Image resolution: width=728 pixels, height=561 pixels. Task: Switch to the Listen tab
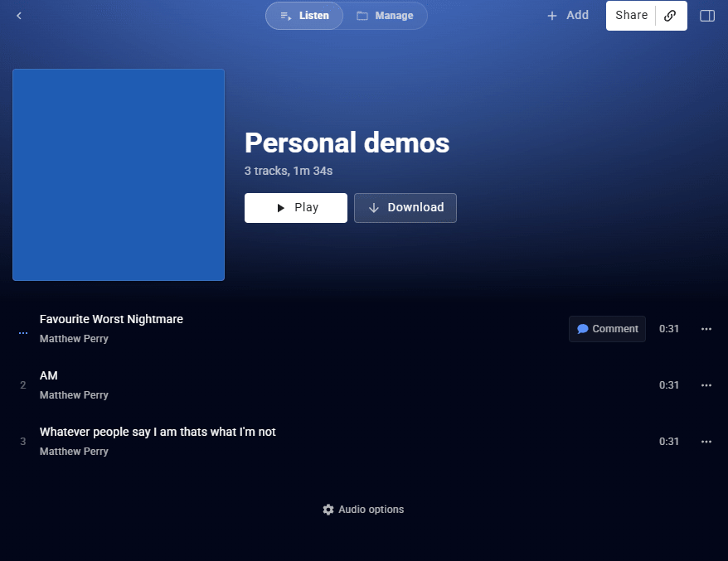tap(304, 16)
